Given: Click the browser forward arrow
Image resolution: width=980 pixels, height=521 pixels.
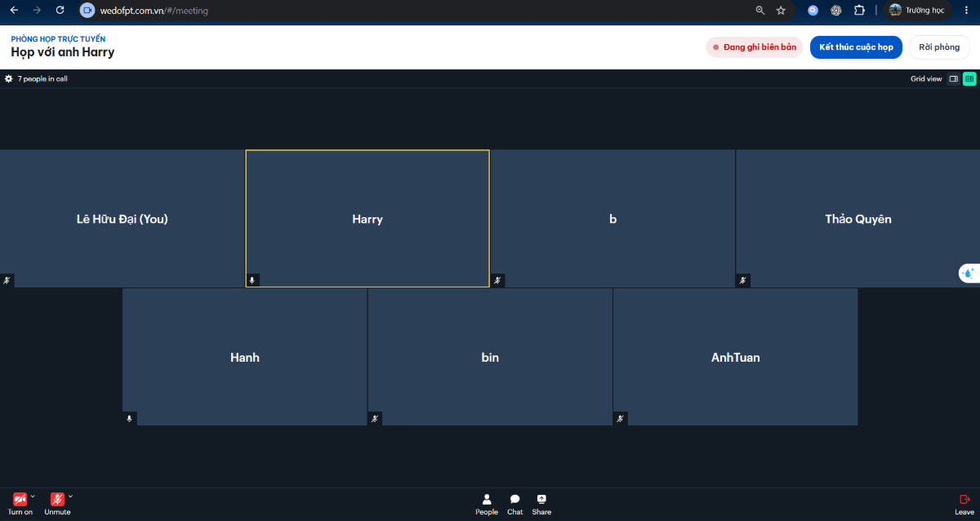Looking at the screenshot, I should pos(37,10).
